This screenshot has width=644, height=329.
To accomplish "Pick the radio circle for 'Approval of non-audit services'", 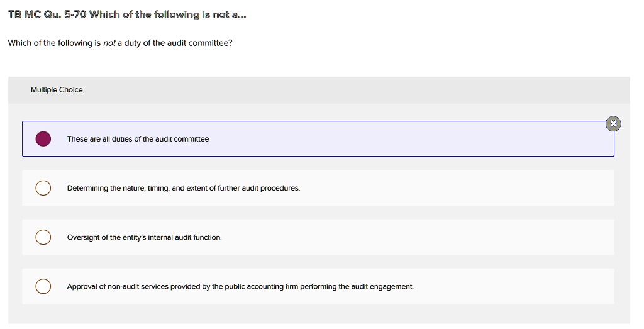I will click(x=43, y=286).
